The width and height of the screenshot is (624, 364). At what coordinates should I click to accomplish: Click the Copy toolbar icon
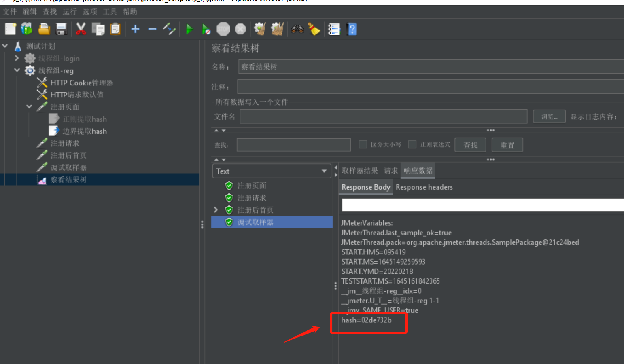98,29
